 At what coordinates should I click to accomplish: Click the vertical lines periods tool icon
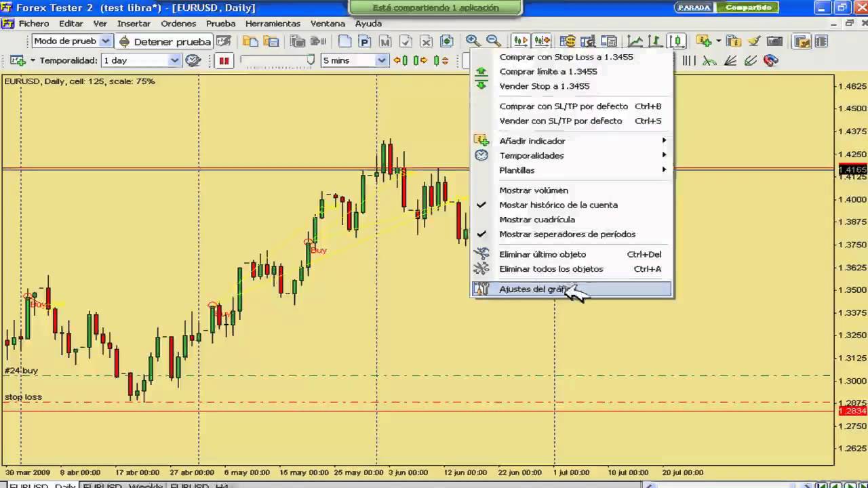(x=688, y=60)
